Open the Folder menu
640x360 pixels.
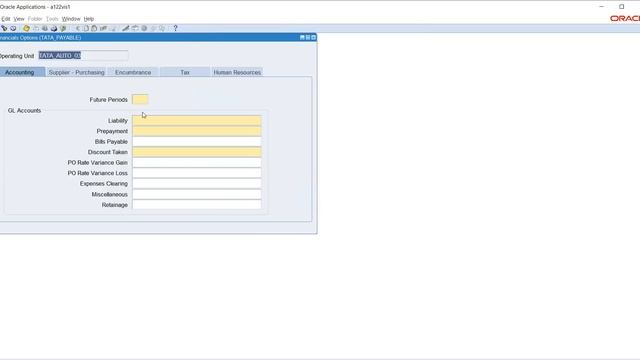pyautogui.click(x=35, y=19)
